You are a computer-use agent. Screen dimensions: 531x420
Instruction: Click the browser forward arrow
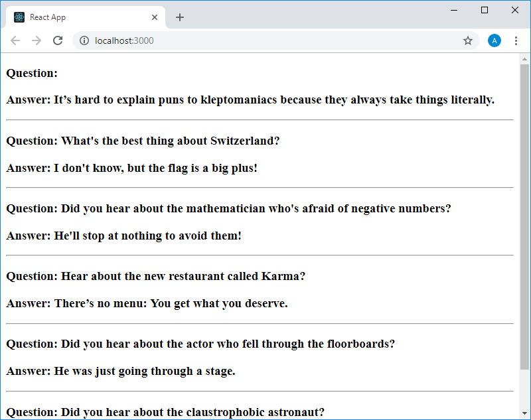tap(37, 40)
